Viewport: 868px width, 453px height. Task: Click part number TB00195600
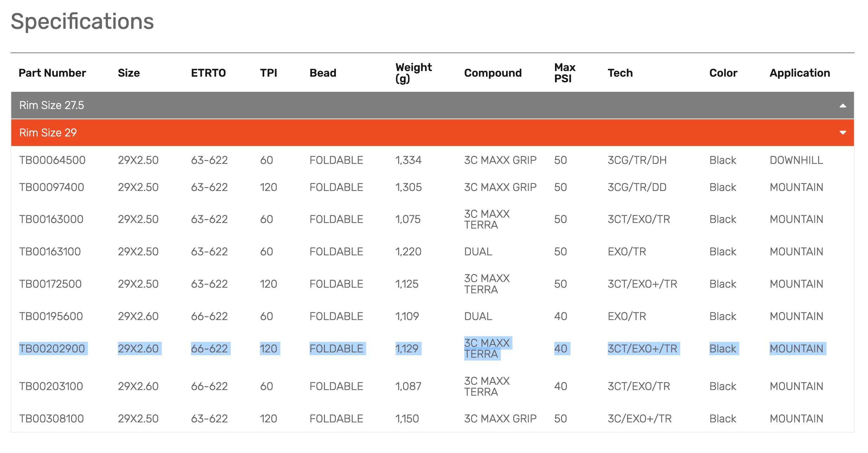(x=51, y=316)
